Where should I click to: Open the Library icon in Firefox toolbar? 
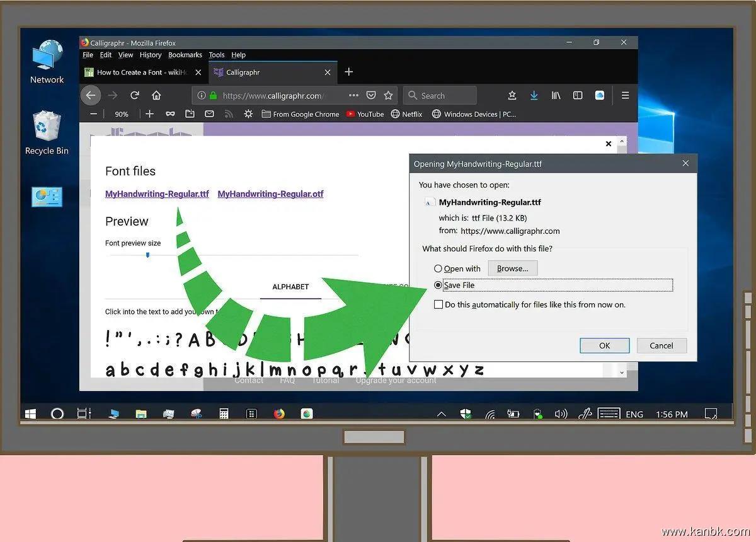(556, 95)
